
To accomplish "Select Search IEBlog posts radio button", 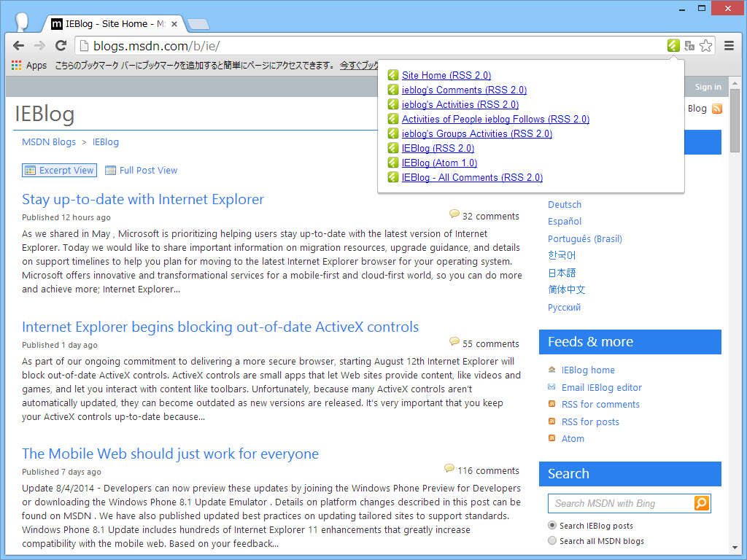I will pyautogui.click(x=552, y=525).
